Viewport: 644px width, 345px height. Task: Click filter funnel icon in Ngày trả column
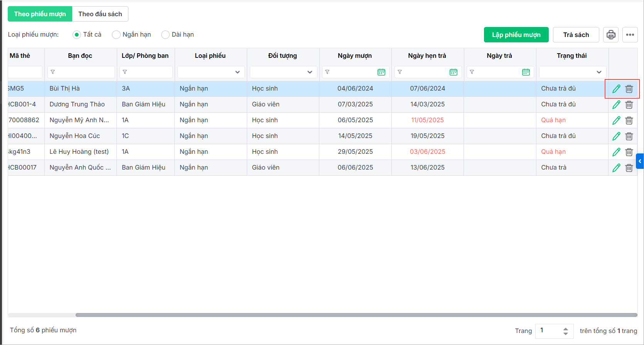472,72
